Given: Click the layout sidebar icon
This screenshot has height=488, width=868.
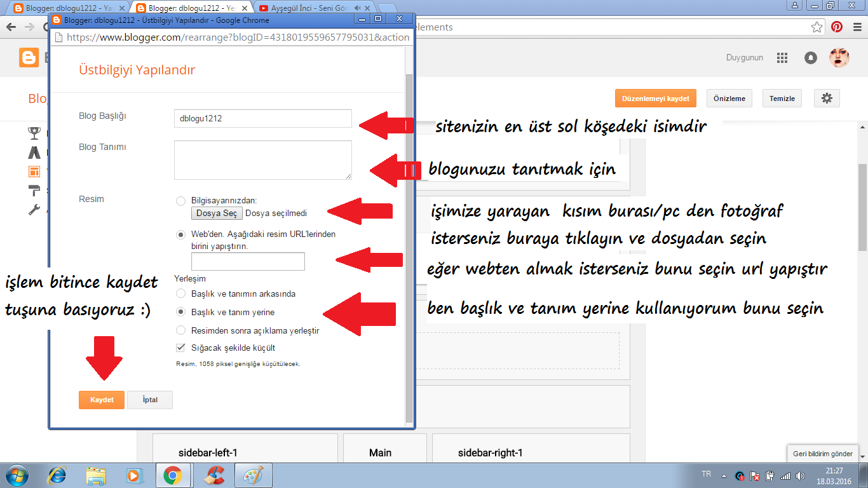Looking at the screenshot, I should [x=34, y=172].
